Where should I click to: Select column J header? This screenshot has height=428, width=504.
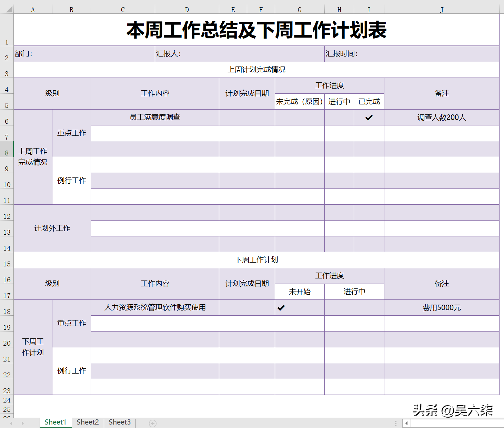(x=442, y=9)
